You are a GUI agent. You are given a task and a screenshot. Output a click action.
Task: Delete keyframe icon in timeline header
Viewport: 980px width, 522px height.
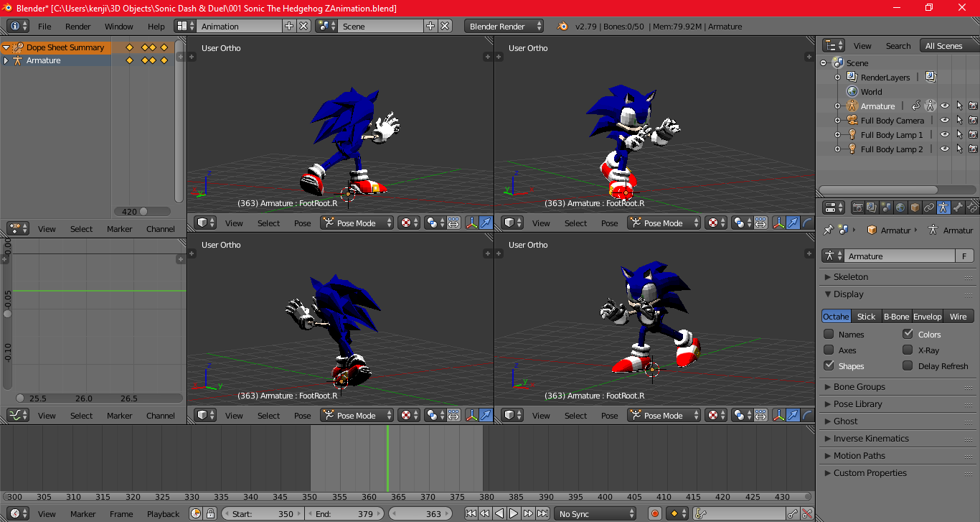point(807,513)
